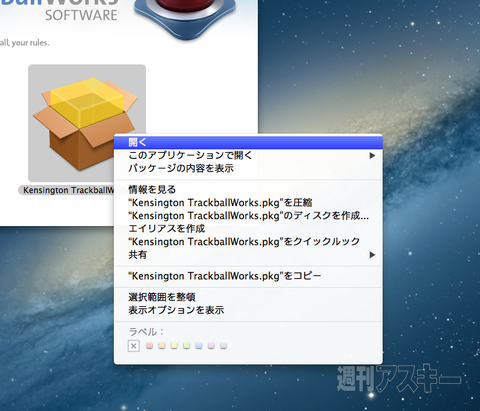Copy Kensington TrackballWorks.pkg (をコピー)

click(x=248, y=276)
